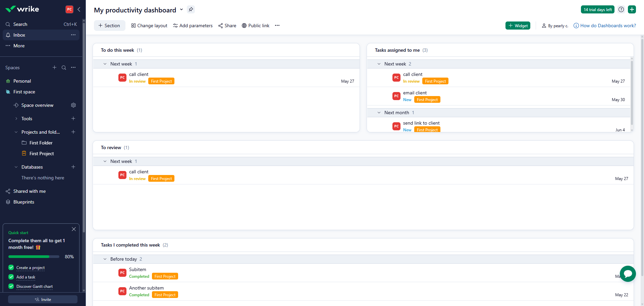The image size is (644, 306).
Task: Open Inbox from the sidebar
Action: click(19, 35)
